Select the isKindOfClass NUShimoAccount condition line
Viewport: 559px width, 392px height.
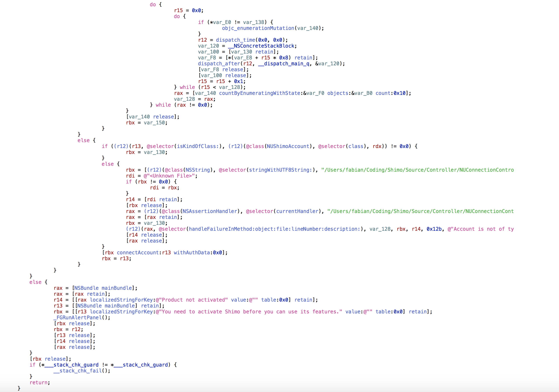click(x=259, y=146)
